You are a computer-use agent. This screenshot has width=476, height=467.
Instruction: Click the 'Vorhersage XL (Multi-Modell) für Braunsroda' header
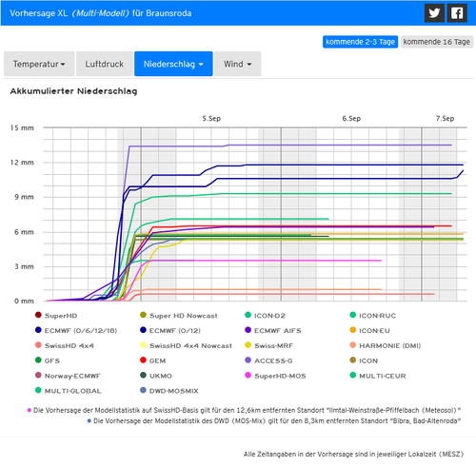tap(101, 13)
